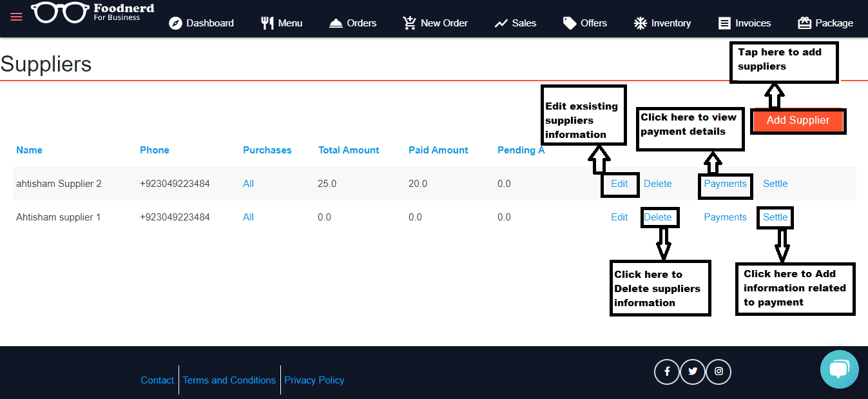Click the Menu fork-and-knife icon
Image resolution: width=868 pixels, height=399 pixels.
pyautogui.click(x=267, y=23)
